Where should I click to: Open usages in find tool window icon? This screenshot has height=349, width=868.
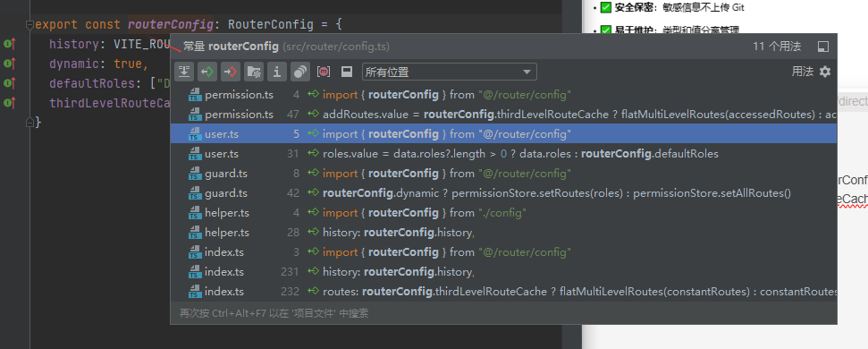click(x=823, y=47)
